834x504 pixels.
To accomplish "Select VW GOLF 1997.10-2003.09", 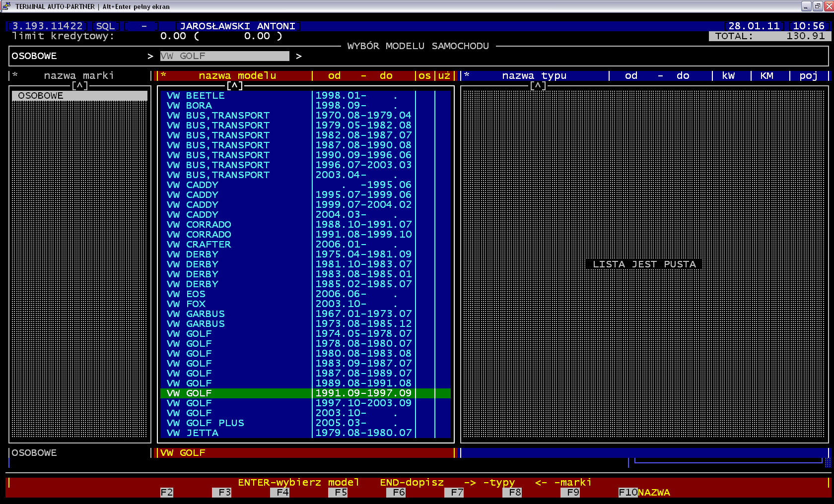I will (x=305, y=403).
